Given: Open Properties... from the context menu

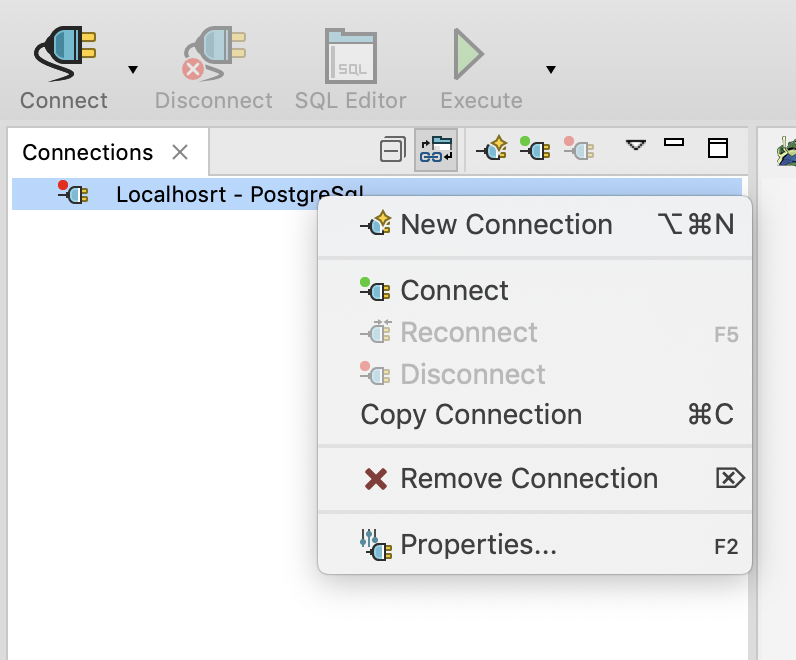Looking at the screenshot, I should tap(478, 545).
